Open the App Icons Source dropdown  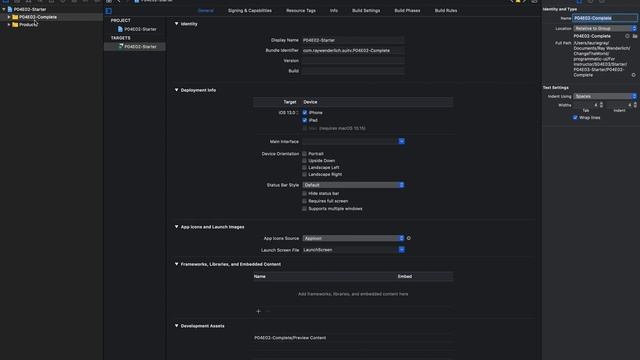click(353, 238)
